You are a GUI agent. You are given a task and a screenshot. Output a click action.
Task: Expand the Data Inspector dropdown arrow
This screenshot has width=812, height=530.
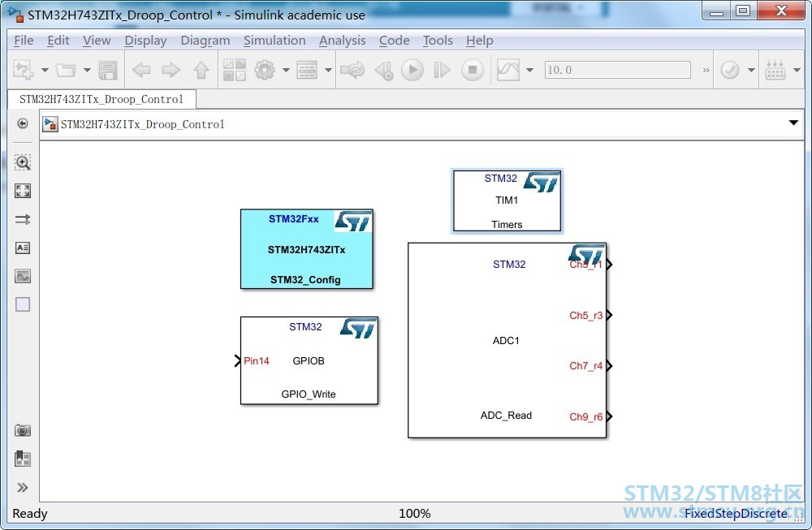tap(529, 70)
